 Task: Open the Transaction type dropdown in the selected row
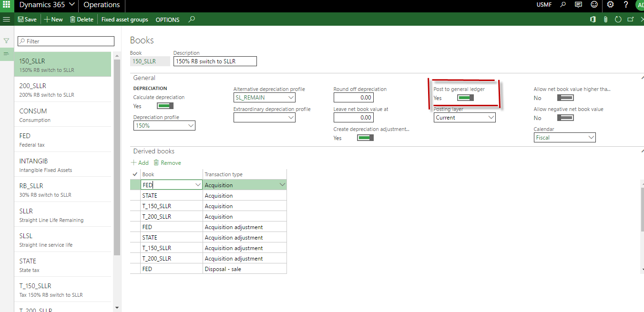click(282, 185)
